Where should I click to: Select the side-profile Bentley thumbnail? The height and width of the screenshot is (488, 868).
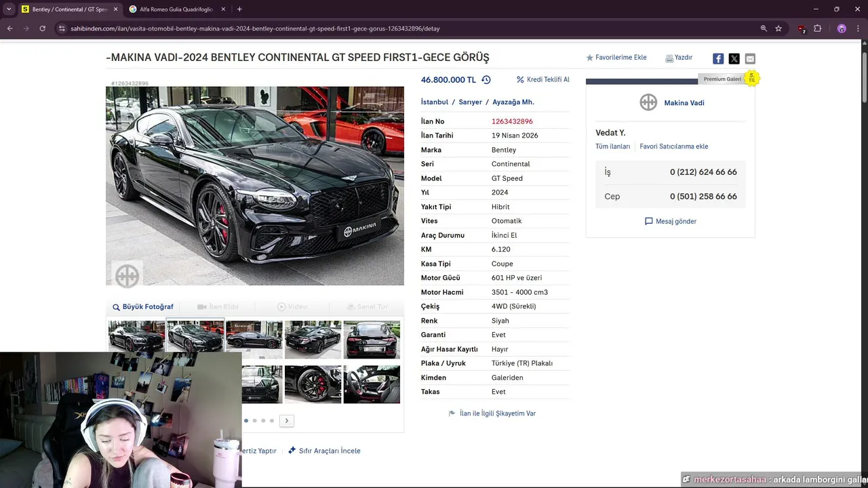coord(254,340)
